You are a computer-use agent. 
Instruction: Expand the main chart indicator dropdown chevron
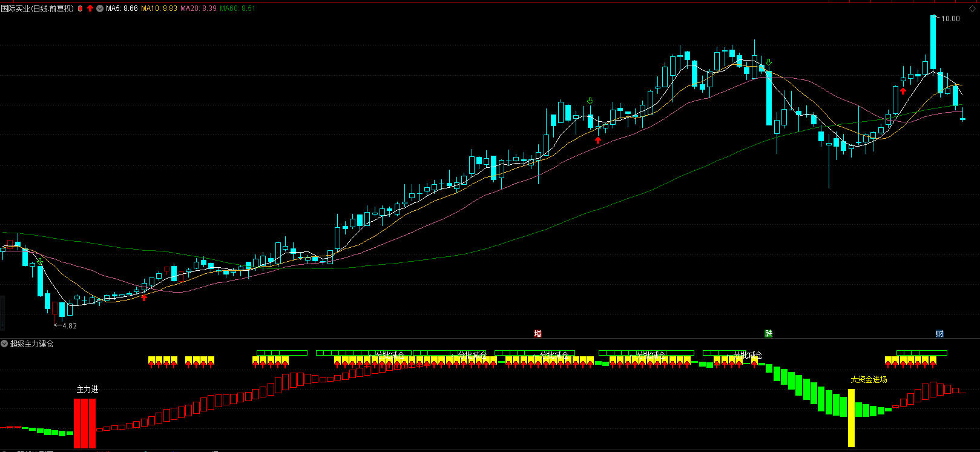tap(100, 8)
